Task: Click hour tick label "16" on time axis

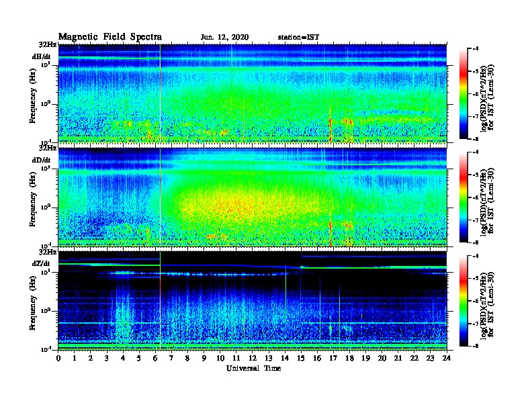Action: click(x=317, y=359)
